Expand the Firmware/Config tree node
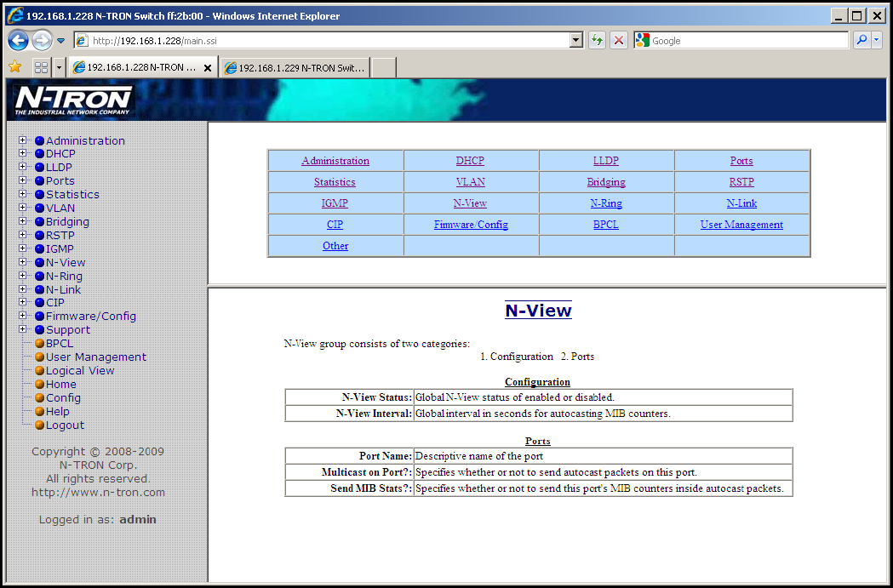The image size is (893, 588). [23, 316]
